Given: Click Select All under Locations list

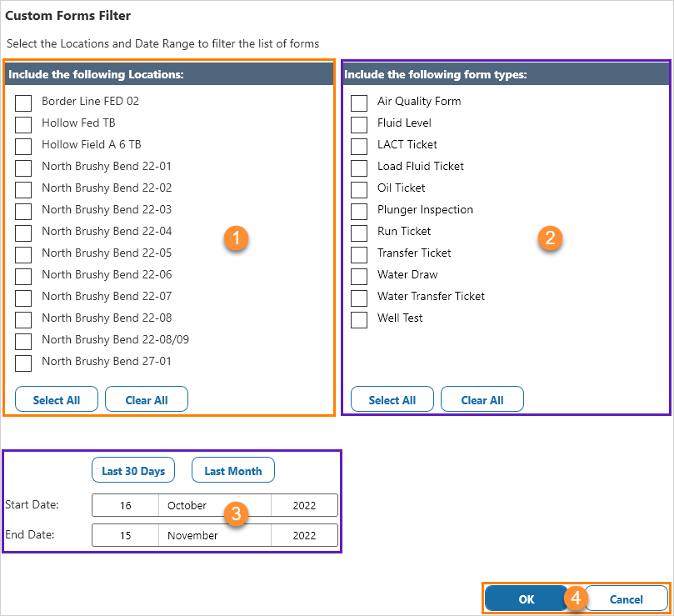Looking at the screenshot, I should 57,400.
